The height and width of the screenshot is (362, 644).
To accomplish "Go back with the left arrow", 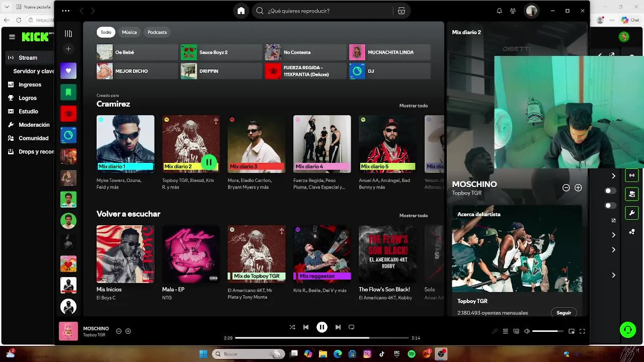I will [82, 11].
